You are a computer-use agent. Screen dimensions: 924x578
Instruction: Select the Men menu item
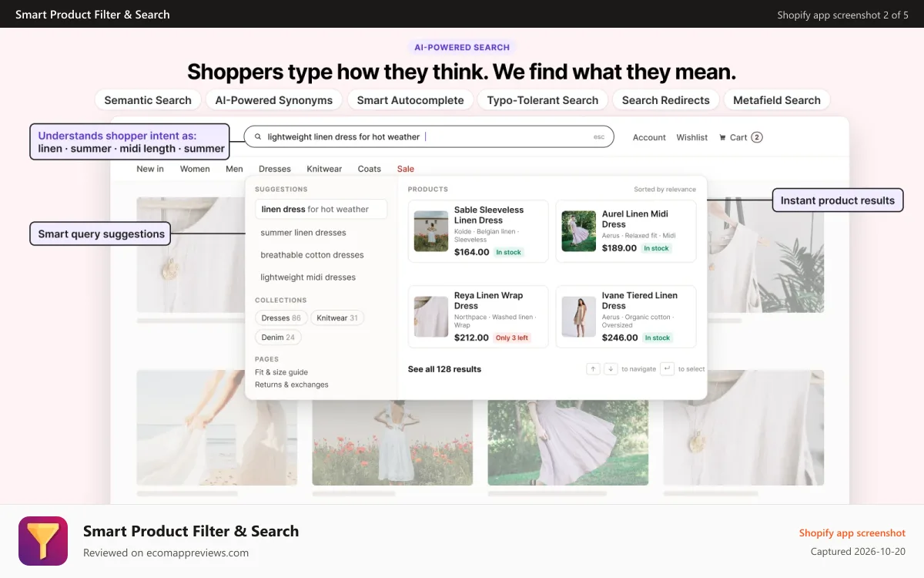tap(234, 169)
